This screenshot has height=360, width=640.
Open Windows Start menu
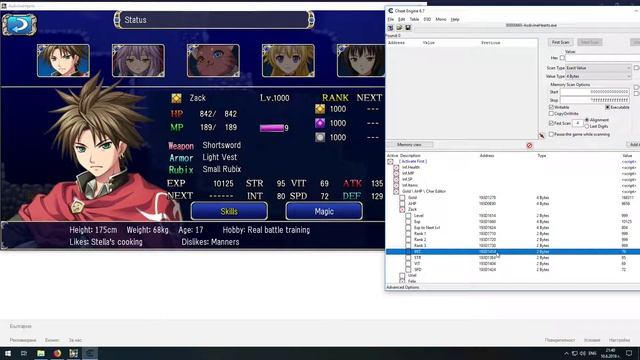pyautogui.click(x=8, y=353)
